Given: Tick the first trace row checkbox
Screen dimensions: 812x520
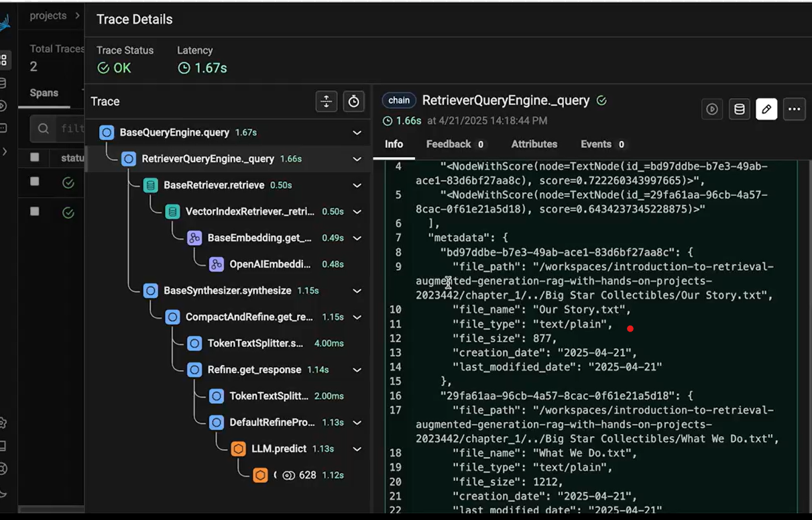Looking at the screenshot, I should point(35,182).
